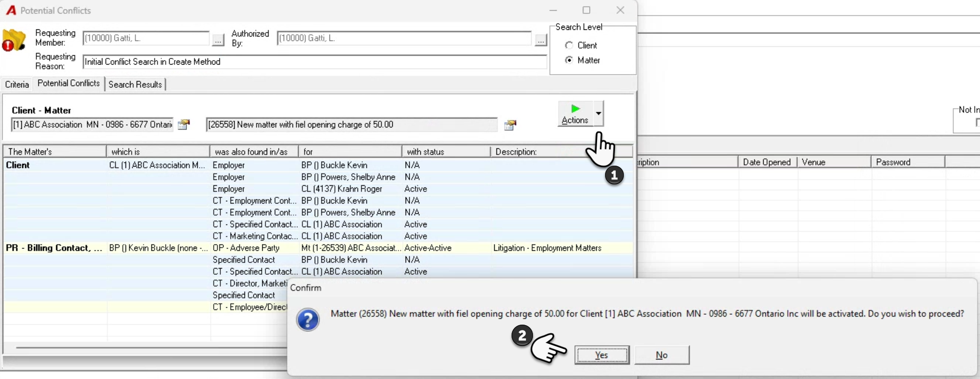Image resolution: width=980 pixels, height=379 pixels.
Task: Click the Authorized By input field
Action: point(404,38)
